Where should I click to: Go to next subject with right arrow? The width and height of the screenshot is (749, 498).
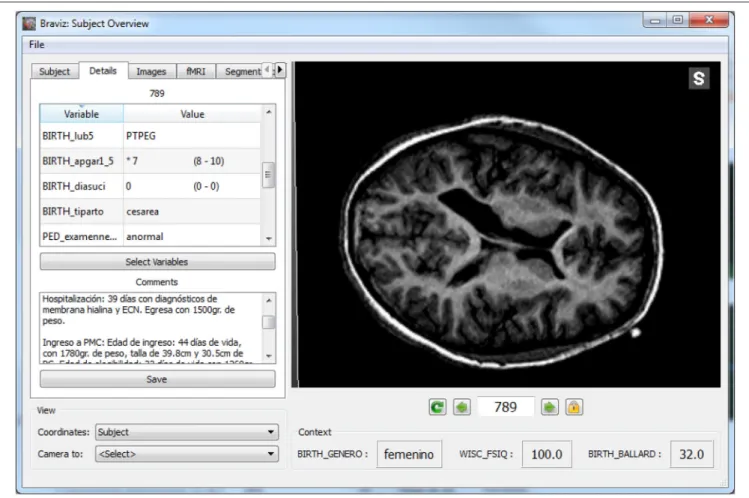[549, 407]
